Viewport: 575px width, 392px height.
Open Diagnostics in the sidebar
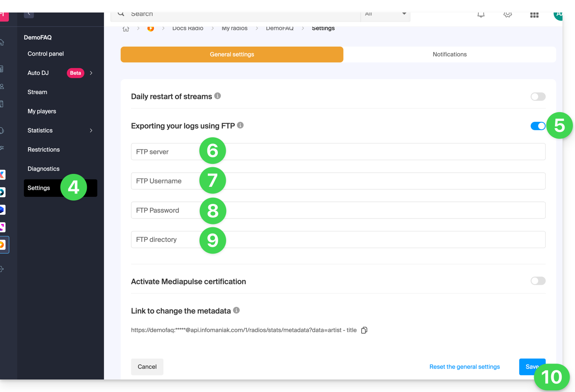click(x=43, y=169)
